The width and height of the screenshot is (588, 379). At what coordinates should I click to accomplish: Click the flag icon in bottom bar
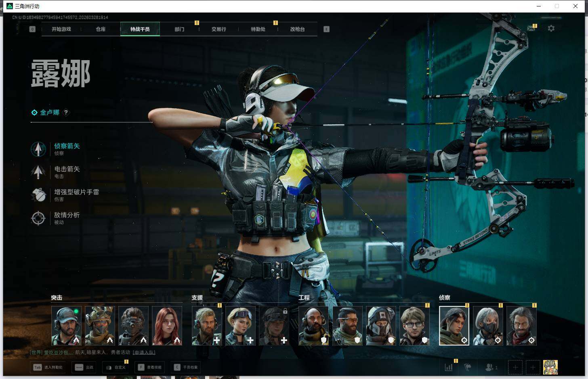tap(468, 367)
